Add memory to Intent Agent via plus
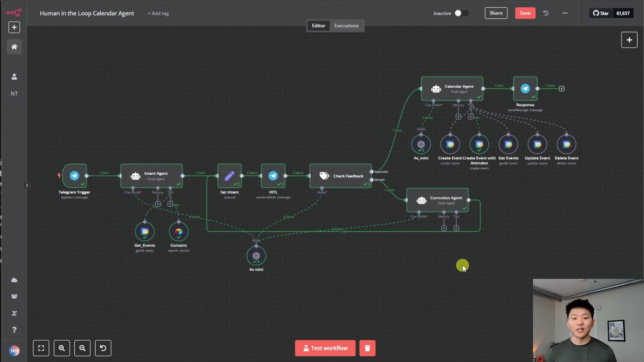Screen dimensions: 644x362 click(x=158, y=204)
